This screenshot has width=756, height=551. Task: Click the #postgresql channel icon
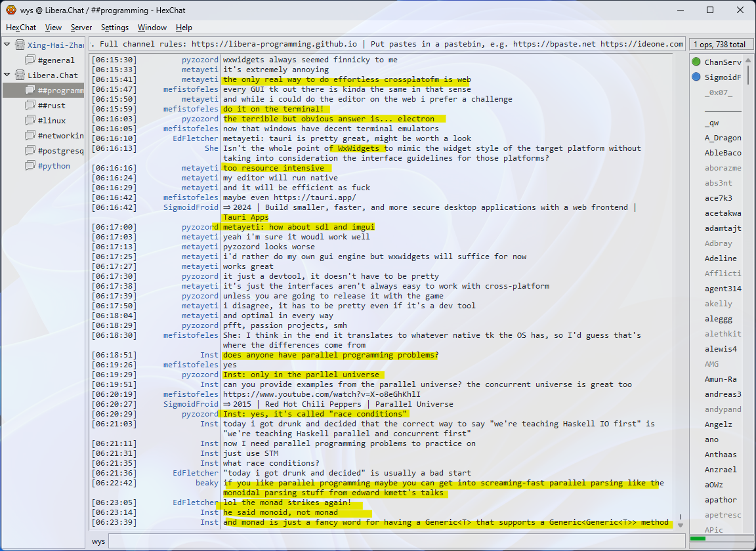click(x=30, y=151)
